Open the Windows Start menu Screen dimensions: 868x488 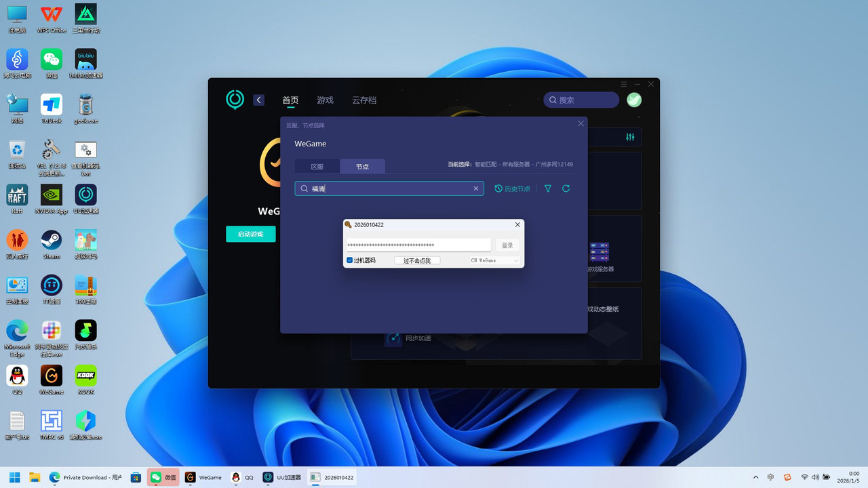click(x=14, y=477)
